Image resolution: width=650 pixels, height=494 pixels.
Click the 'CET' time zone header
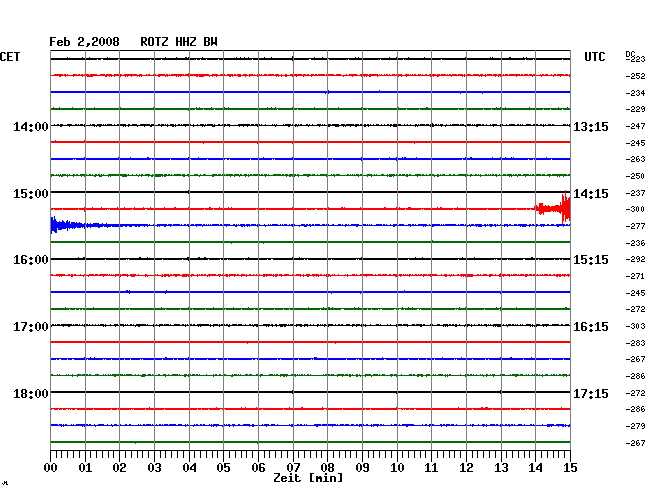pyautogui.click(x=10, y=57)
